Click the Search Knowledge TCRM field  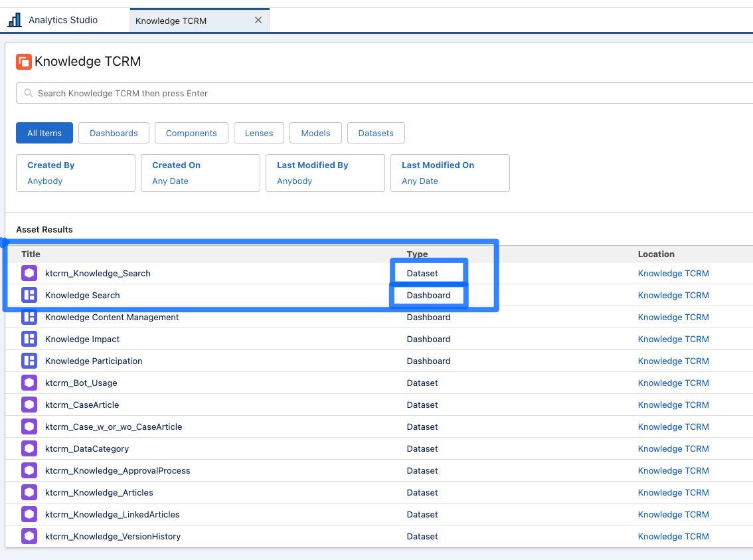[x=384, y=93]
